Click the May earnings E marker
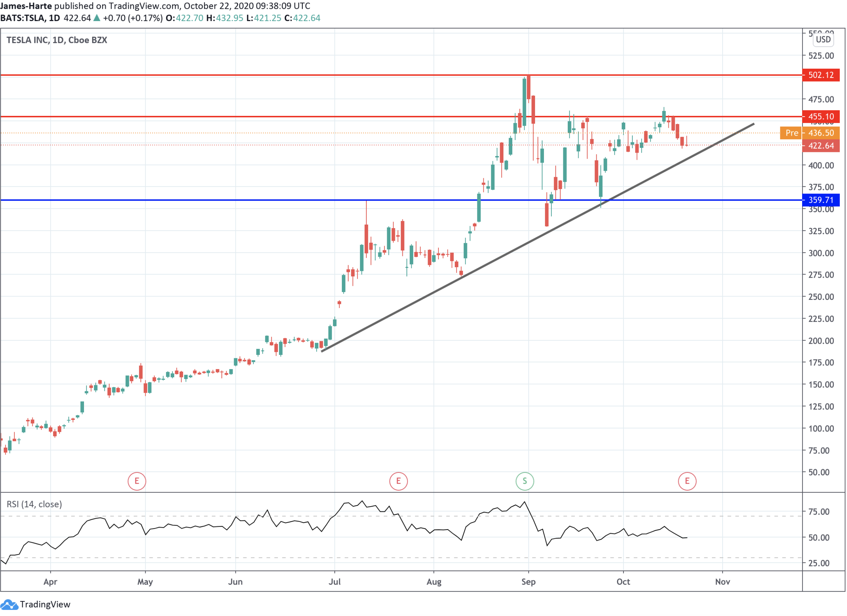This screenshot has height=616, width=847. point(137,481)
